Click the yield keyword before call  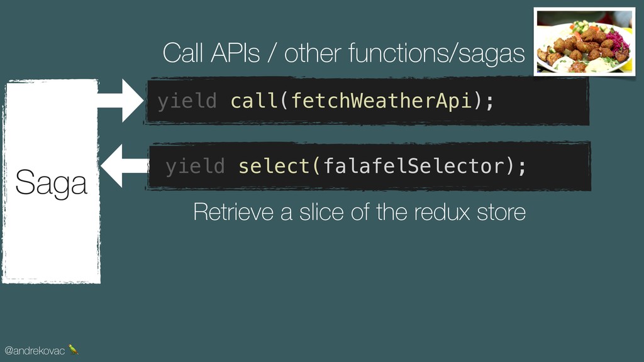[187, 101]
